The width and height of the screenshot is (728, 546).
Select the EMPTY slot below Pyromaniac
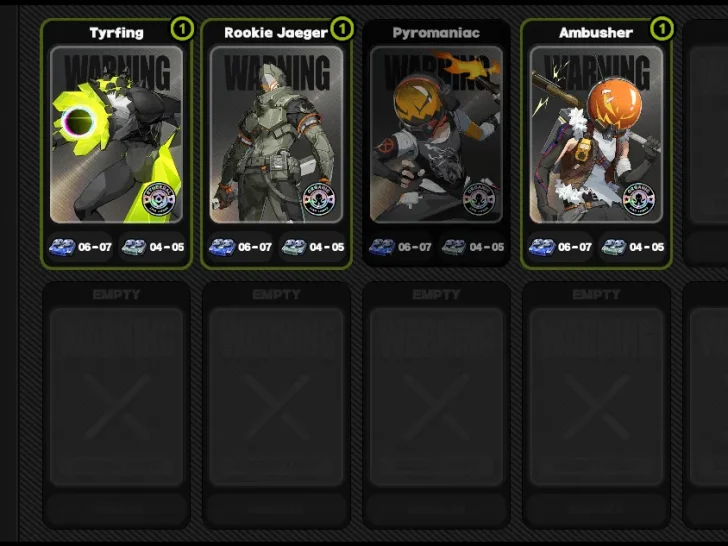pyautogui.click(x=436, y=404)
